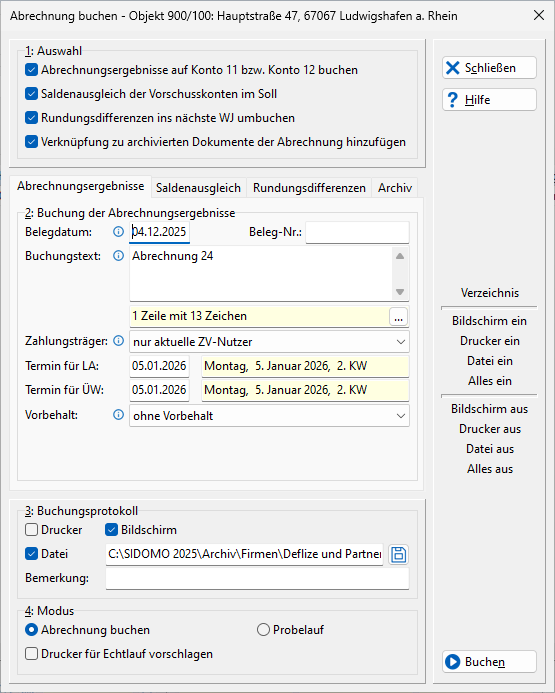555x693 pixels.
Task: Click the Buchungstext scroll down arrow
Action: 400,292
